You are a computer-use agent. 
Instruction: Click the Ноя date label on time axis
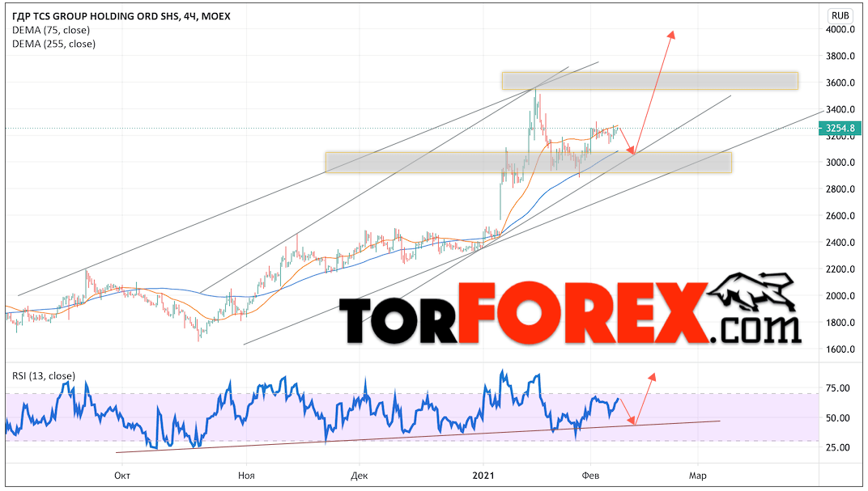tap(246, 476)
